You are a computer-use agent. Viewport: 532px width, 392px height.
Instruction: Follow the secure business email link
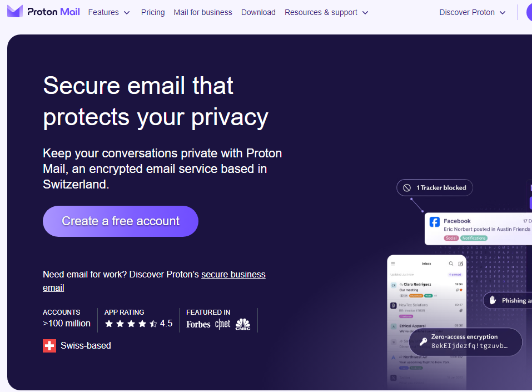click(x=154, y=281)
